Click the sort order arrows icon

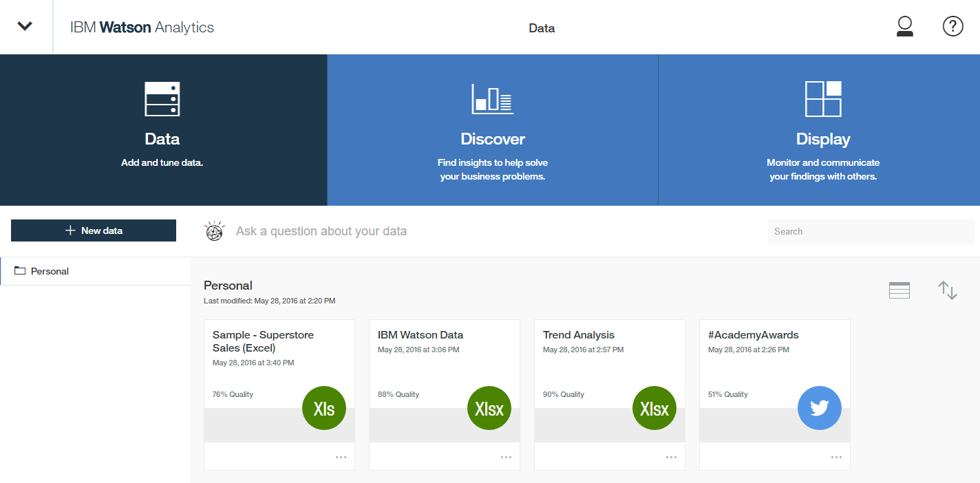point(948,290)
